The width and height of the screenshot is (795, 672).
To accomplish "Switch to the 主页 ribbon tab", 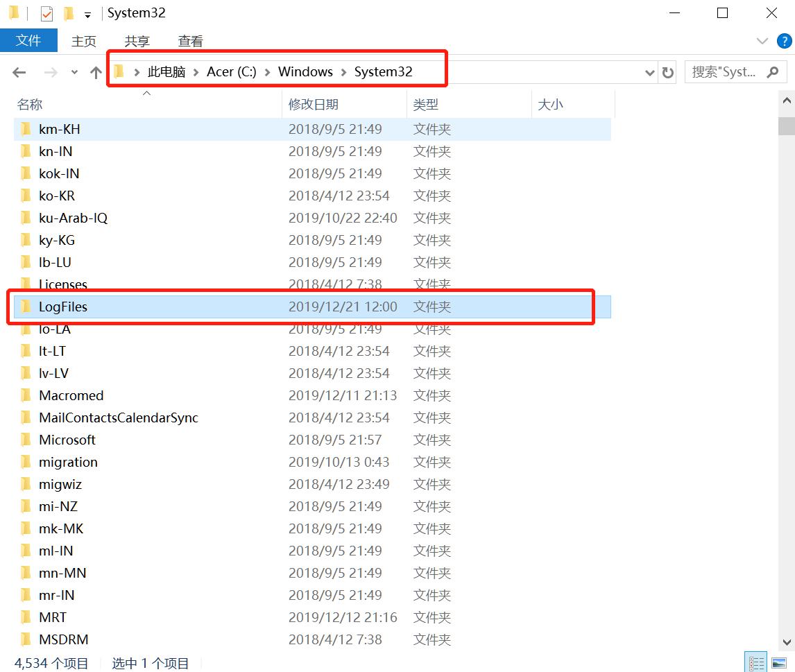I will (x=84, y=41).
